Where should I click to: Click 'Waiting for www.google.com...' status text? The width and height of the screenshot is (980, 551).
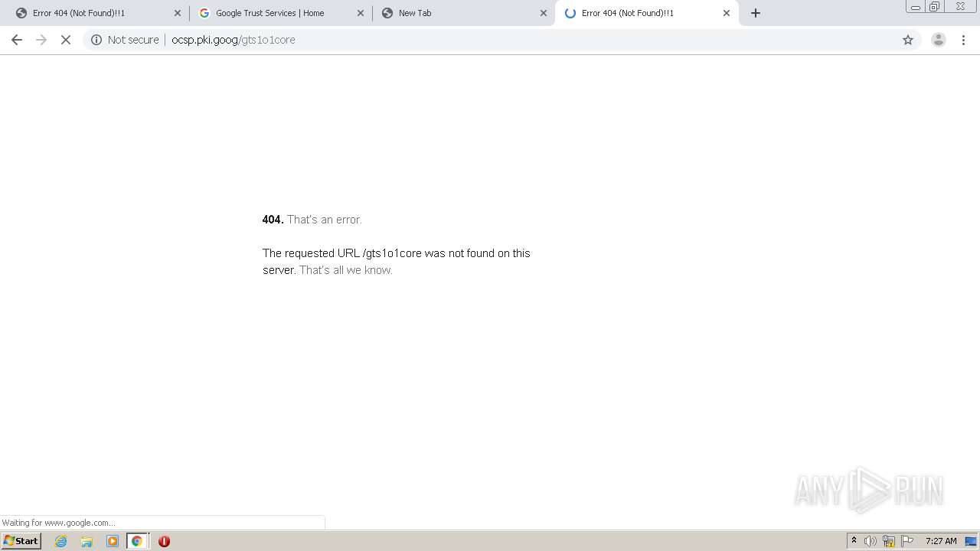pos(58,523)
